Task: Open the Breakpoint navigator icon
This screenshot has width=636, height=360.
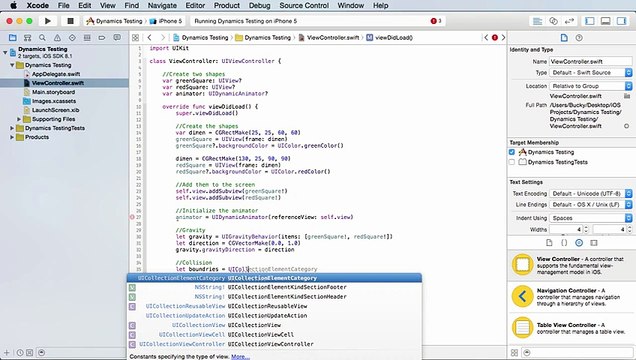Action: pyautogui.click(x=102, y=38)
